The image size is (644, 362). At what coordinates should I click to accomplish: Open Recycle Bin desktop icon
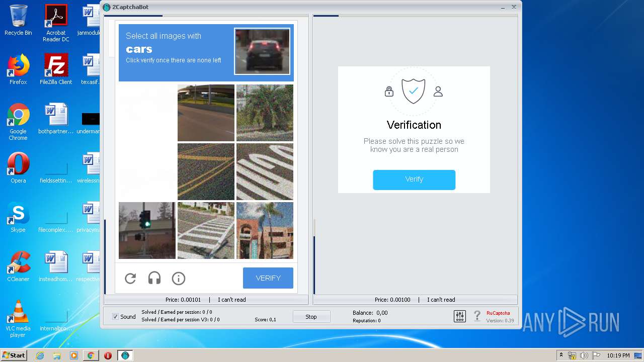click(x=18, y=20)
